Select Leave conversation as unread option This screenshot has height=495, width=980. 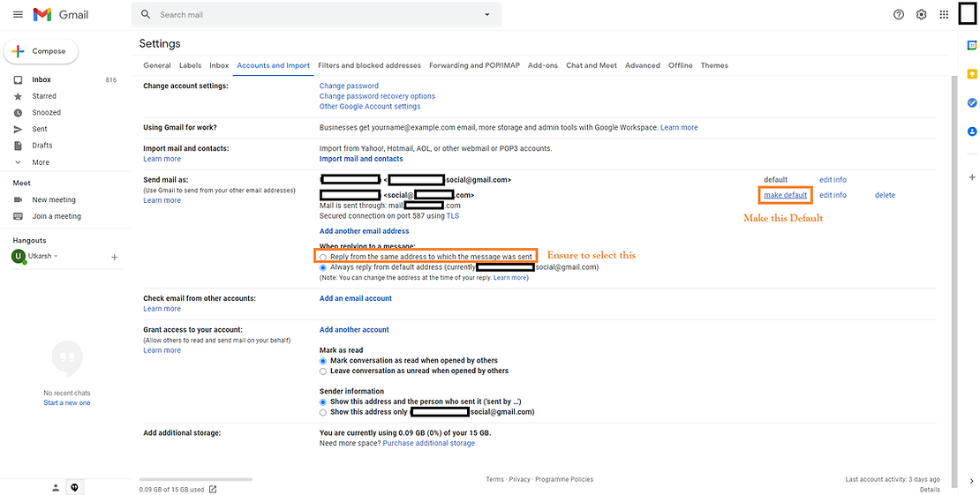(x=323, y=371)
